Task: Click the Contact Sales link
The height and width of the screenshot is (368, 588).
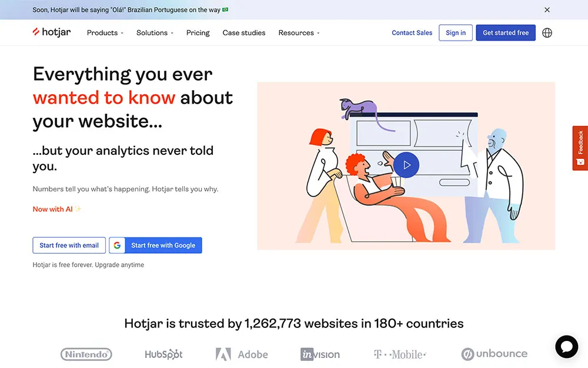Action: (x=412, y=32)
